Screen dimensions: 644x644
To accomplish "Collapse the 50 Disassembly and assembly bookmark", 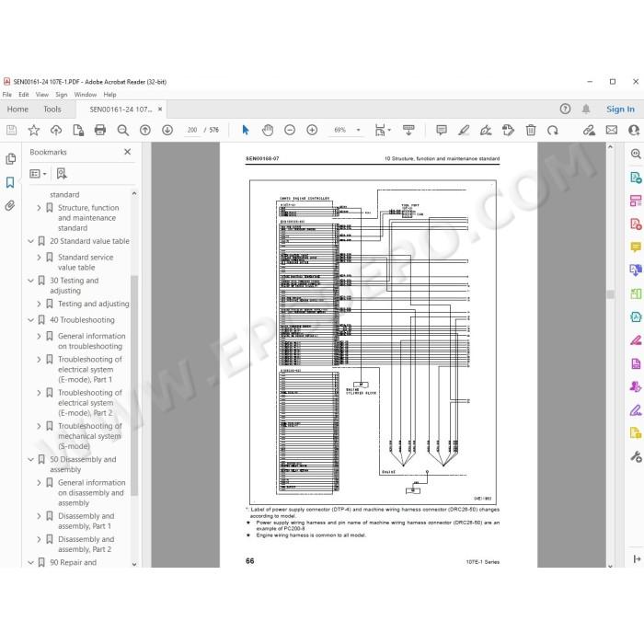I will [30, 460].
